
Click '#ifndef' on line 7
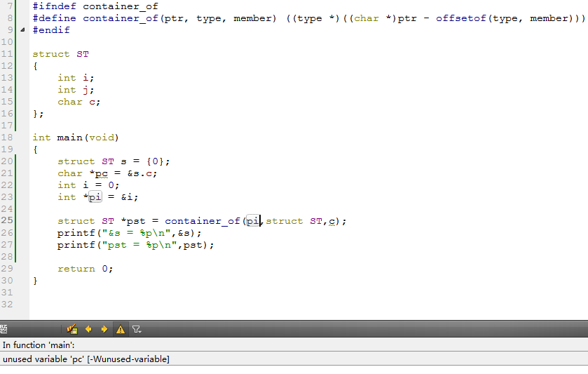[x=55, y=6]
